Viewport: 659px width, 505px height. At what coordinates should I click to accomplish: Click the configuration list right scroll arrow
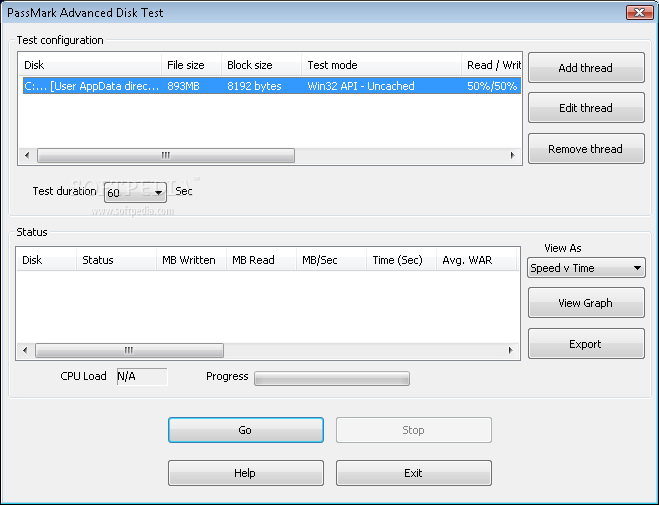(x=512, y=155)
